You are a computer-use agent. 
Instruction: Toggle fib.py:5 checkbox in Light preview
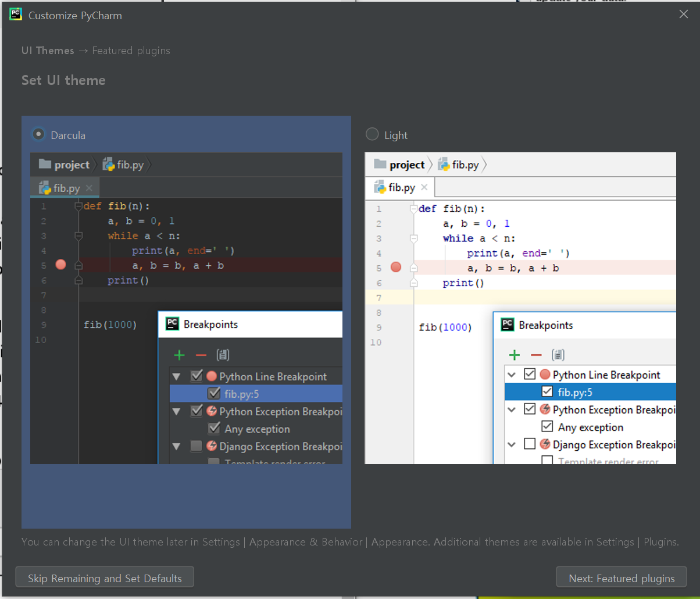click(x=547, y=392)
